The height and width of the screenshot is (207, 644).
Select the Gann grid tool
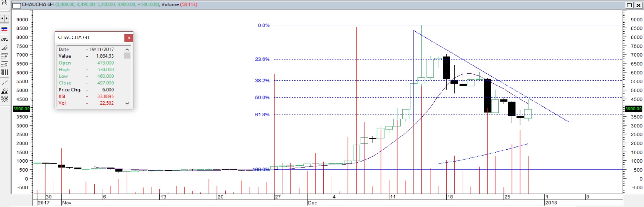tap(4, 99)
